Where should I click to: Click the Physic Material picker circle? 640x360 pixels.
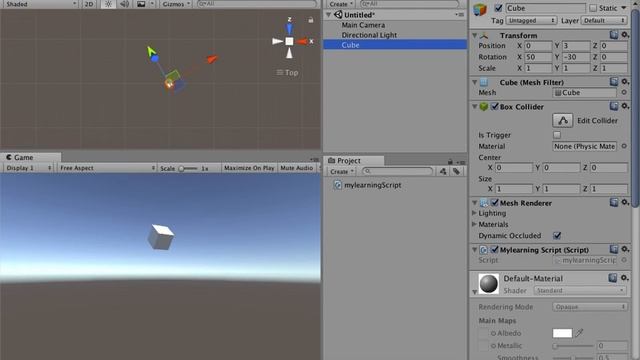[x=624, y=146]
